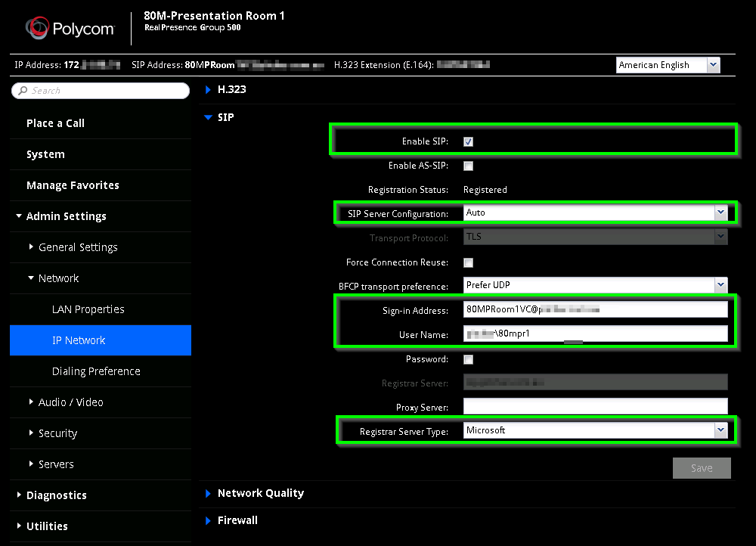Go to Manage Favorites
The height and width of the screenshot is (546, 756).
pos(73,185)
